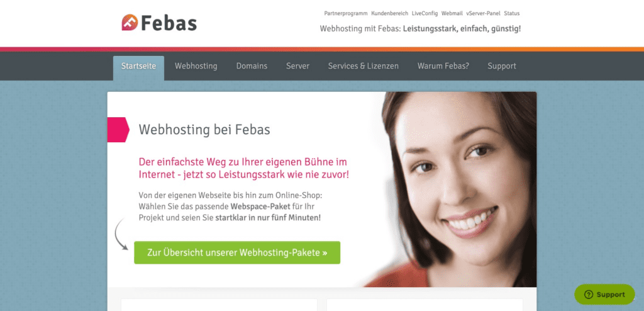This screenshot has height=311, width=644.
Task: Click the Febas logo icon
Action: [x=130, y=22]
